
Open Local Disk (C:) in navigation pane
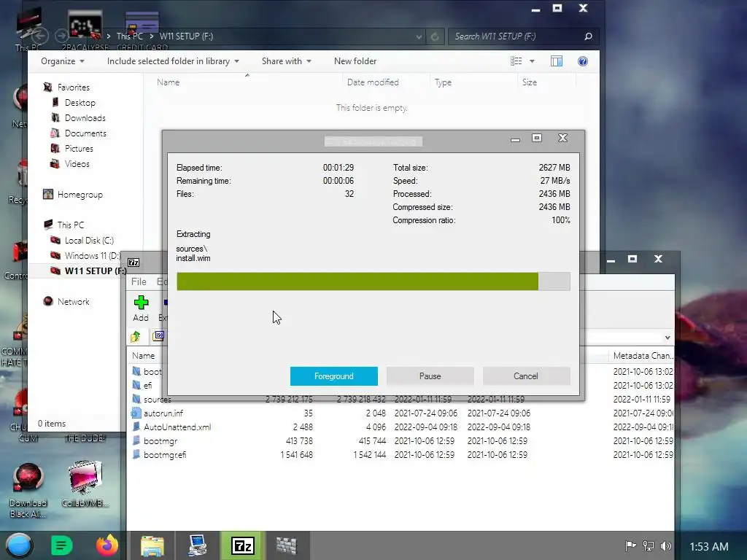coord(89,240)
